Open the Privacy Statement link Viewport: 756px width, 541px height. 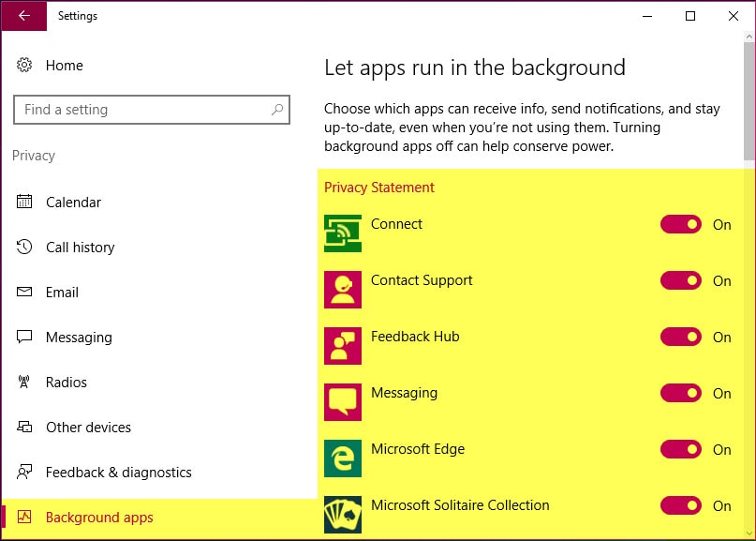tap(379, 188)
